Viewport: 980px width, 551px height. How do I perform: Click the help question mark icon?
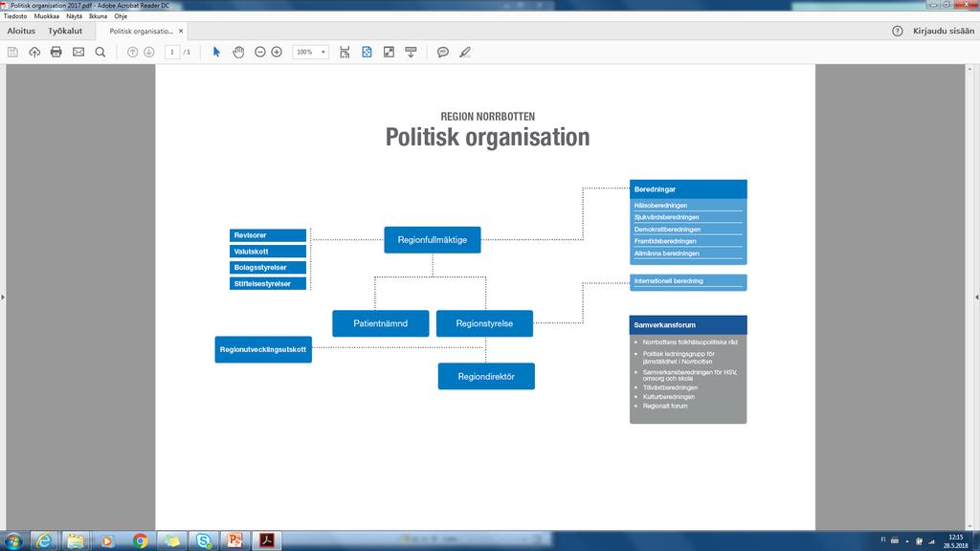pyautogui.click(x=898, y=31)
